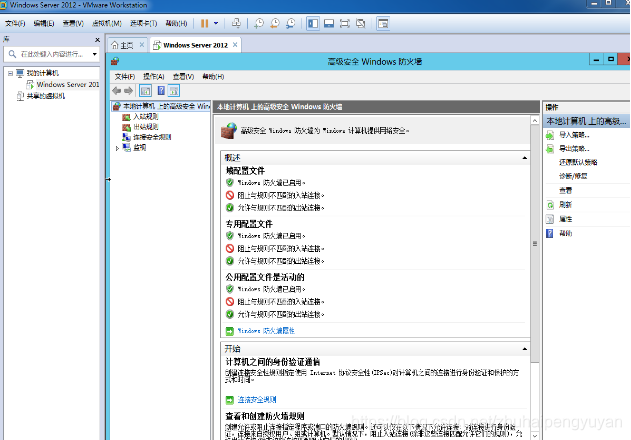The image size is (631, 440).
Task: Collapse the 概述 section with its arrow
Action: [x=524, y=158]
